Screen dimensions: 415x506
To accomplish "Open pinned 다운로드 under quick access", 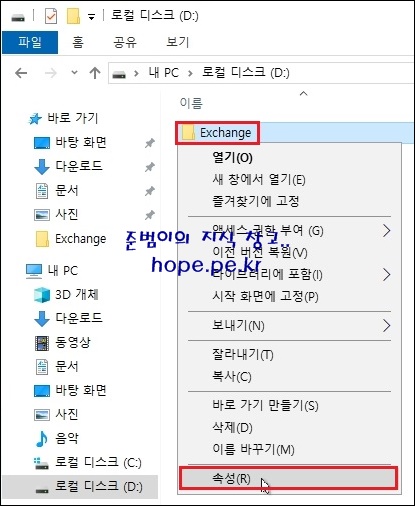I will [79, 166].
